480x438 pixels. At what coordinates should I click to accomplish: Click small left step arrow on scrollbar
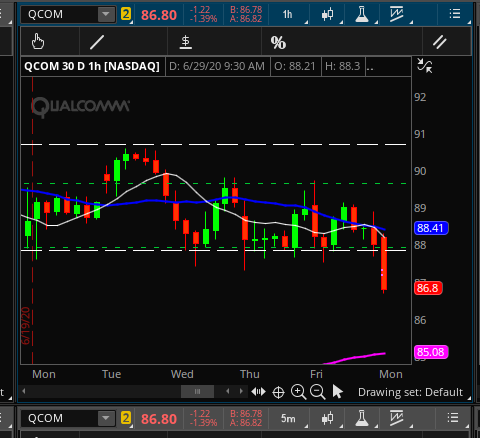228,391
